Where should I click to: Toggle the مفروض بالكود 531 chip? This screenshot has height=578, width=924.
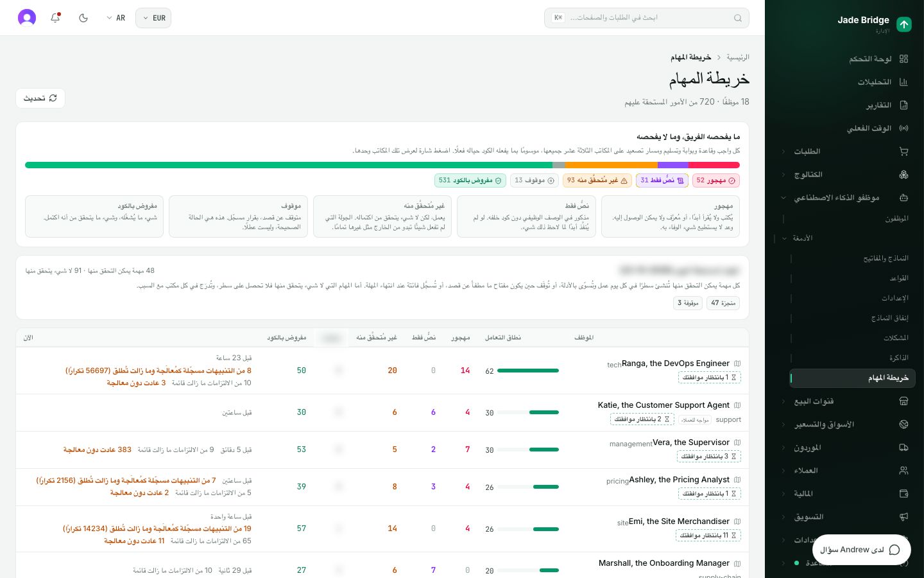470,180
